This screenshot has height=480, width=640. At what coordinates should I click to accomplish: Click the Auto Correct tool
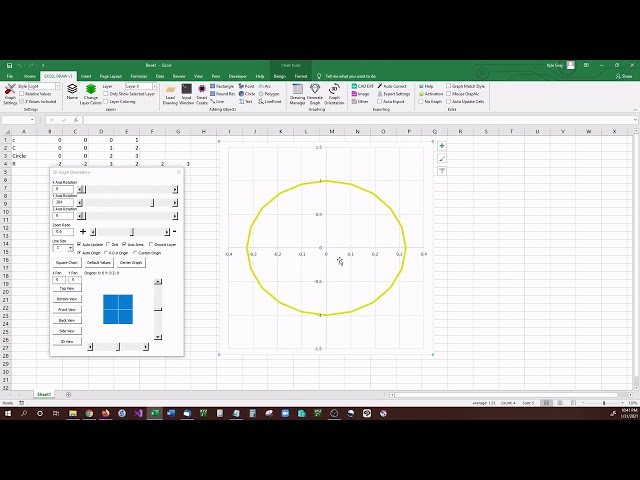pyautogui.click(x=392, y=86)
